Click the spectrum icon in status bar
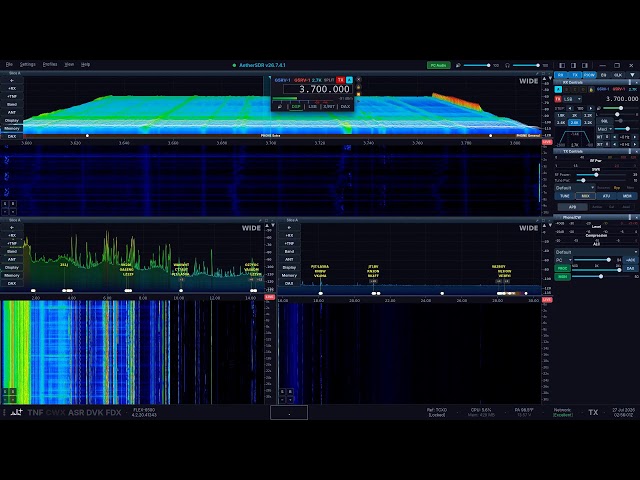This screenshot has height=480, width=640. [x=16, y=412]
